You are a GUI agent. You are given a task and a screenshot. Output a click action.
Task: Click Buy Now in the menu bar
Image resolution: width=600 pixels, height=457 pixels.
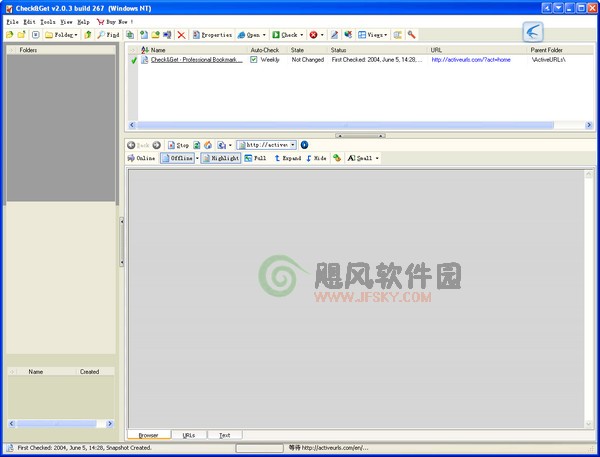pyautogui.click(x=115, y=22)
